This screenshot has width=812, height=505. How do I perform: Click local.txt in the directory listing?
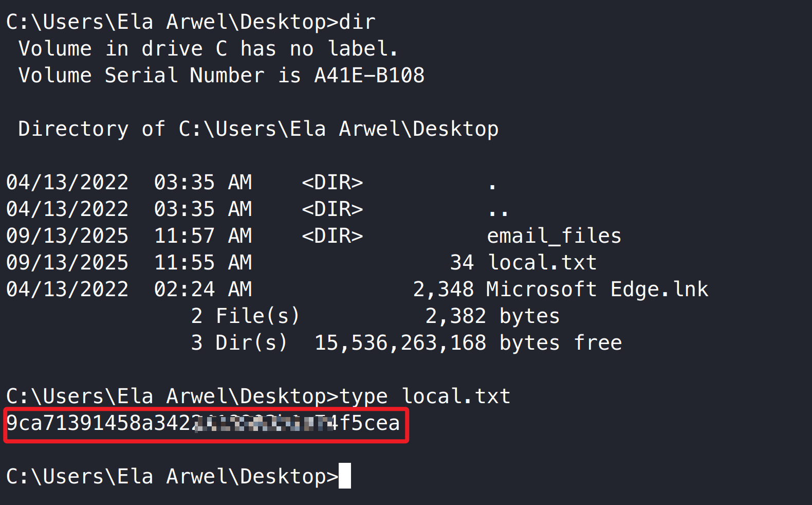(542, 263)
